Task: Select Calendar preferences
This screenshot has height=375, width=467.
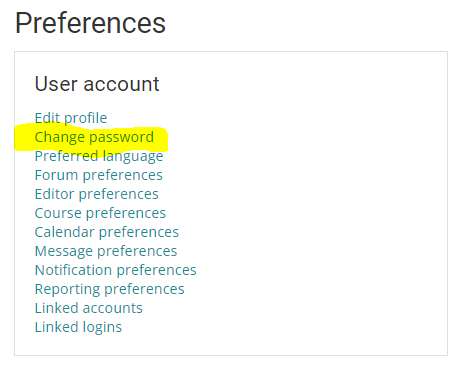Action: 107,232
